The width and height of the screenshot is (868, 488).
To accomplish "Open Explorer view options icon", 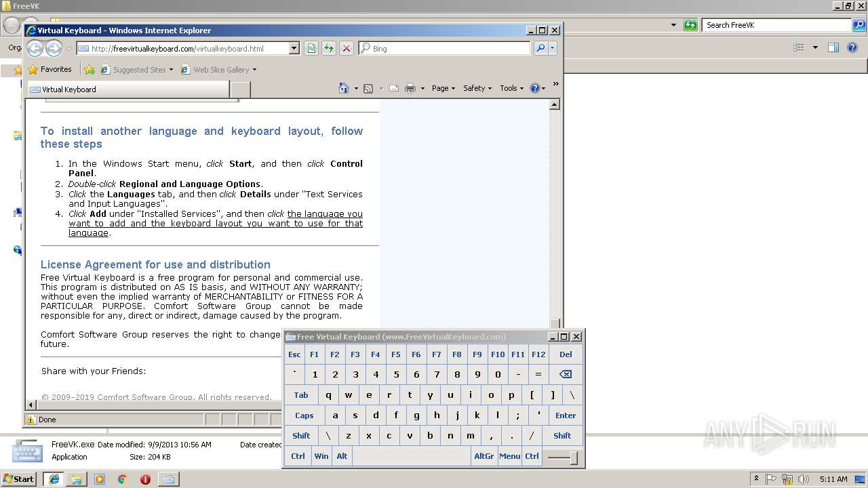I will pos(799,47).
